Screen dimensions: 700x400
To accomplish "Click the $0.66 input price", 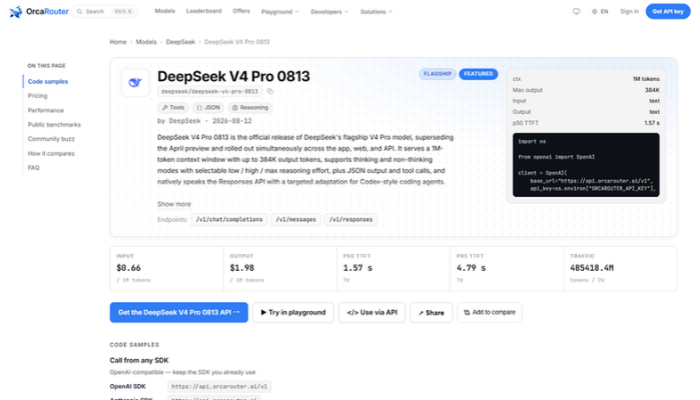I will click(x=129, y=268).
